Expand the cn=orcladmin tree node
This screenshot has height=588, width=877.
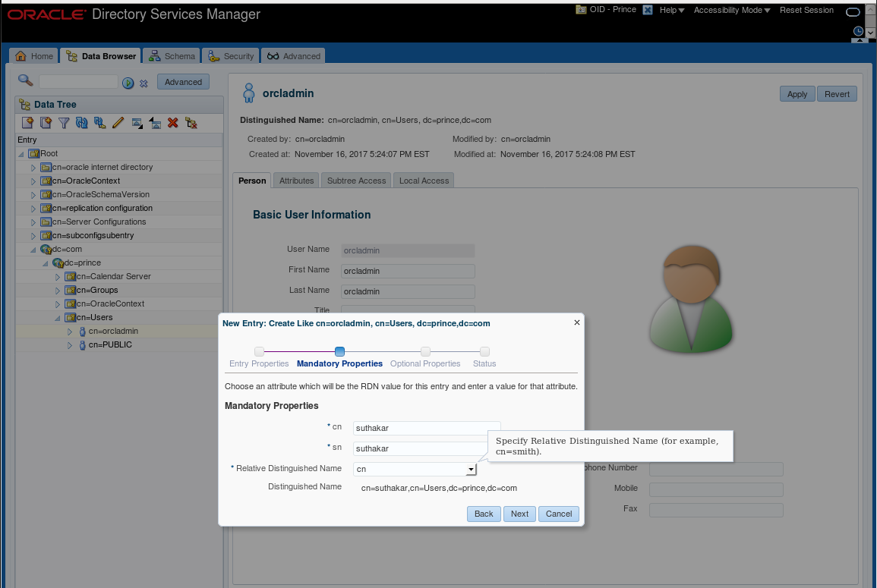point(69,331)
